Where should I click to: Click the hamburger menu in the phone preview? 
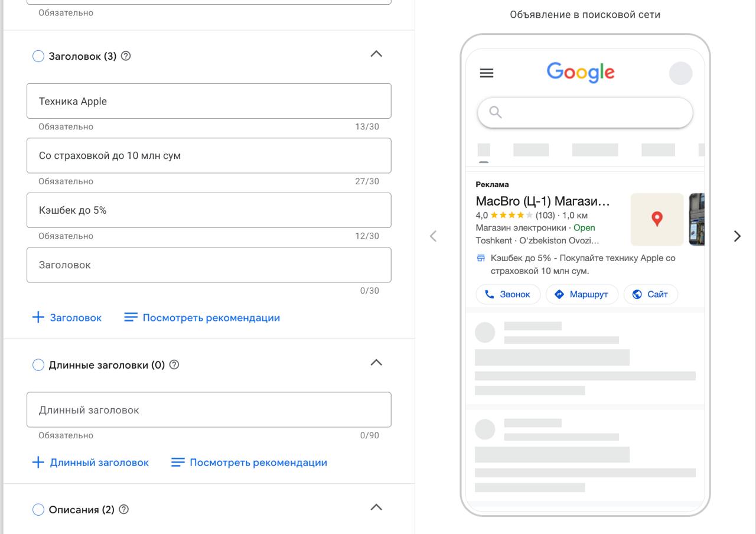[487, 73]
